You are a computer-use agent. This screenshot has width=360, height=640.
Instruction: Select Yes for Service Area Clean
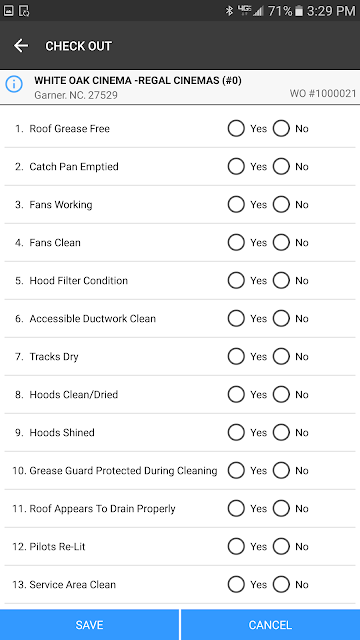pos(236,584)
